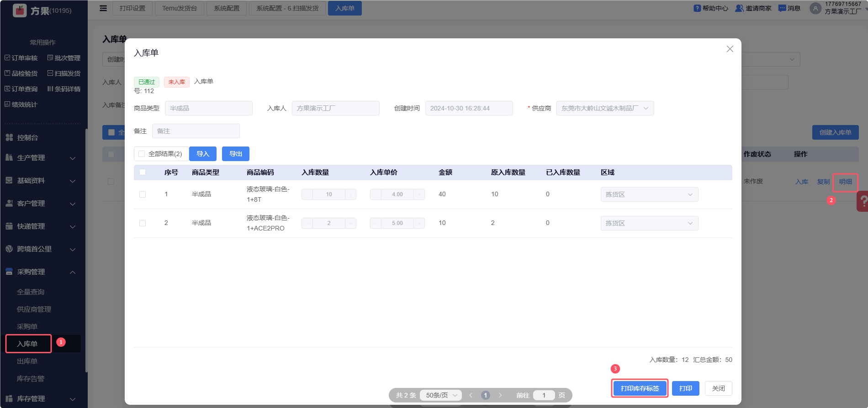
Task: Open the 50条/页 page size dropdown
Action: click(x=441, y=395)
